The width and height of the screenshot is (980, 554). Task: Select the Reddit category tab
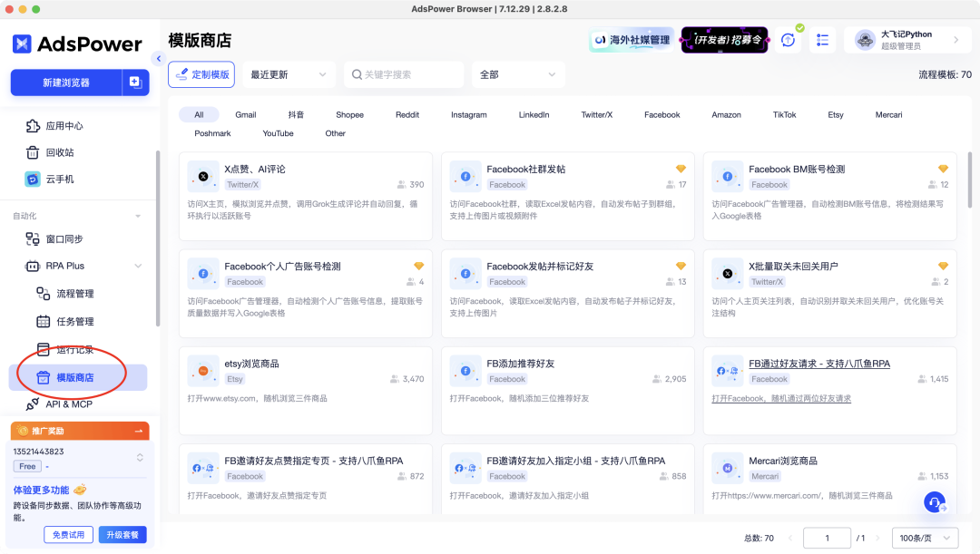tap(407, 115)
